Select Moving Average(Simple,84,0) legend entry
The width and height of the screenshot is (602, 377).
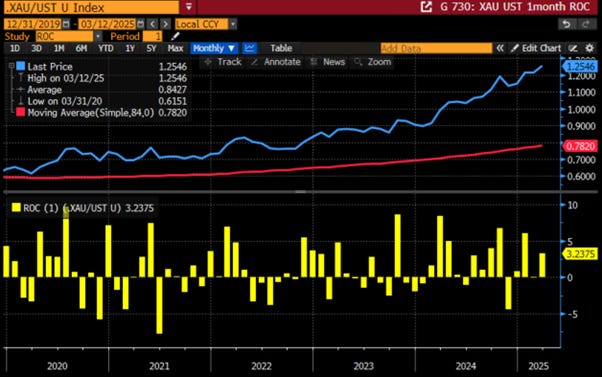click(91, 112)
